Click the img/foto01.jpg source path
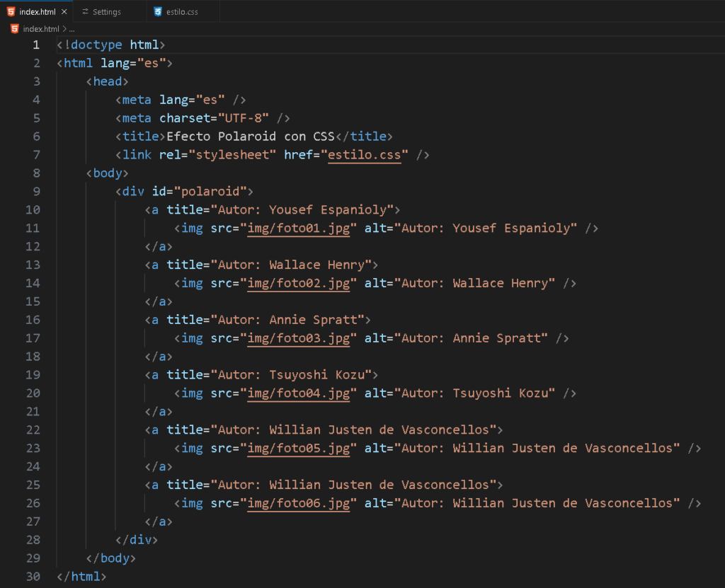Viewport: 725px width, 588px height. point(298,228)
